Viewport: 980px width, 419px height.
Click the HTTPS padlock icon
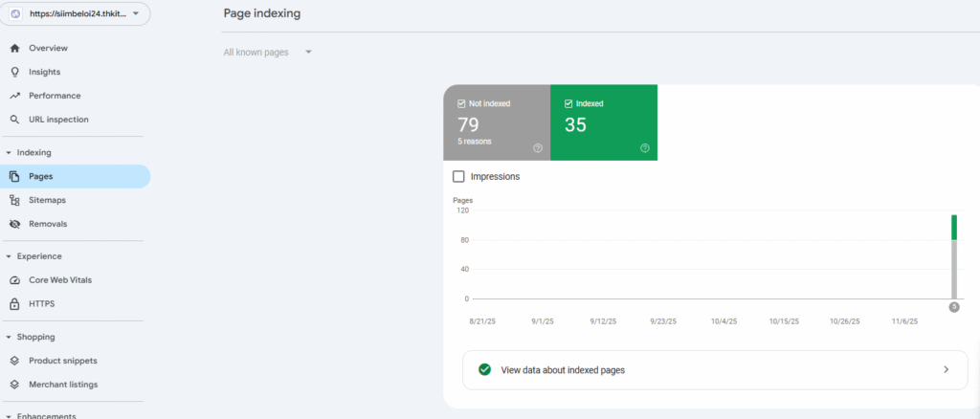[14, 304]
